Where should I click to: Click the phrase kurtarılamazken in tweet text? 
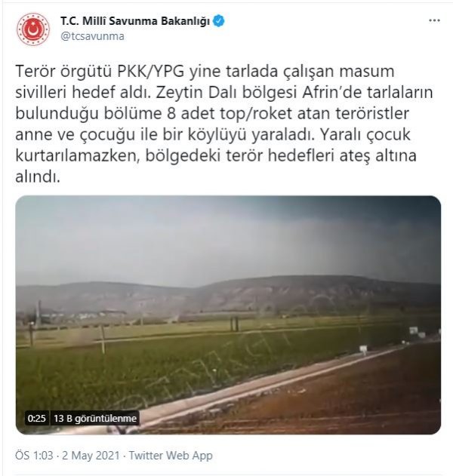coord(78,155)
